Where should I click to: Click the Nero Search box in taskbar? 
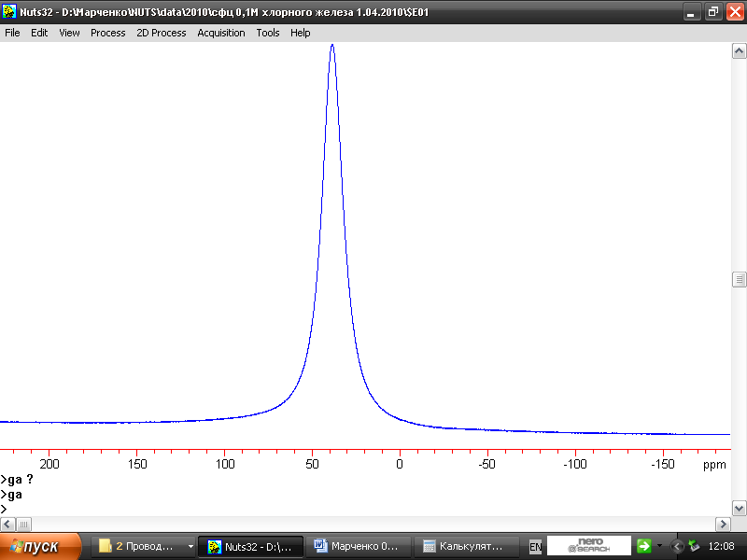click(589, 546)
